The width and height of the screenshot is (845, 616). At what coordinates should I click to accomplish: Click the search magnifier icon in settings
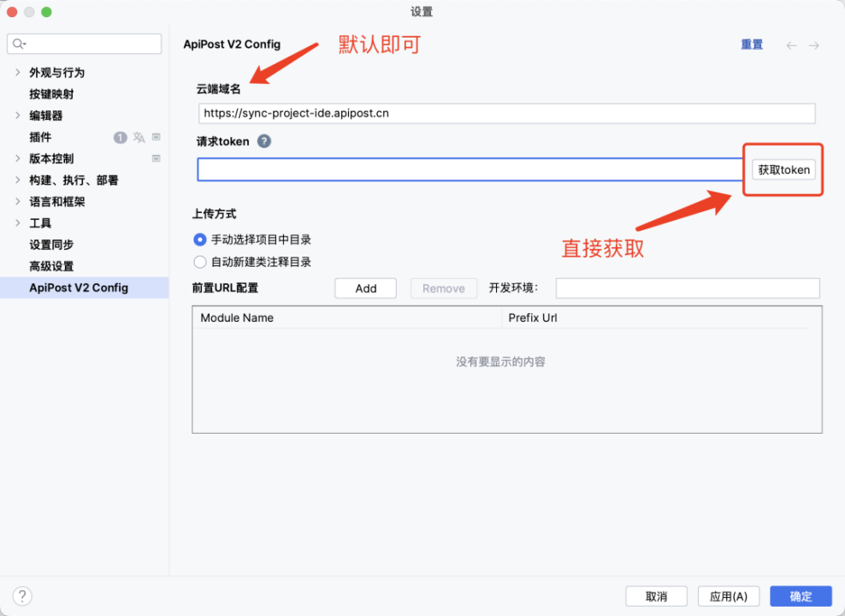pyautogui.click(x=18, y=44)
